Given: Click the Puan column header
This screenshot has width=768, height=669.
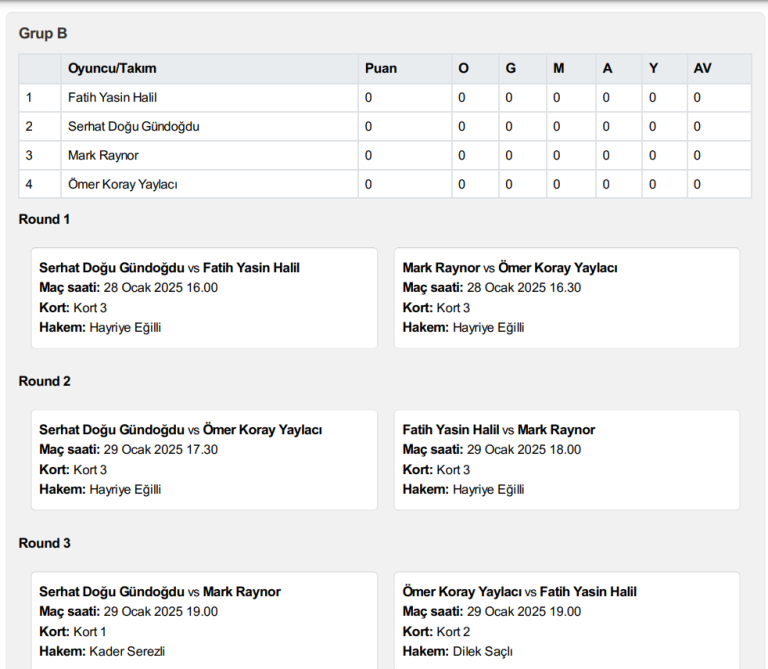Looking at the screenshot, I should click(380, 69).
